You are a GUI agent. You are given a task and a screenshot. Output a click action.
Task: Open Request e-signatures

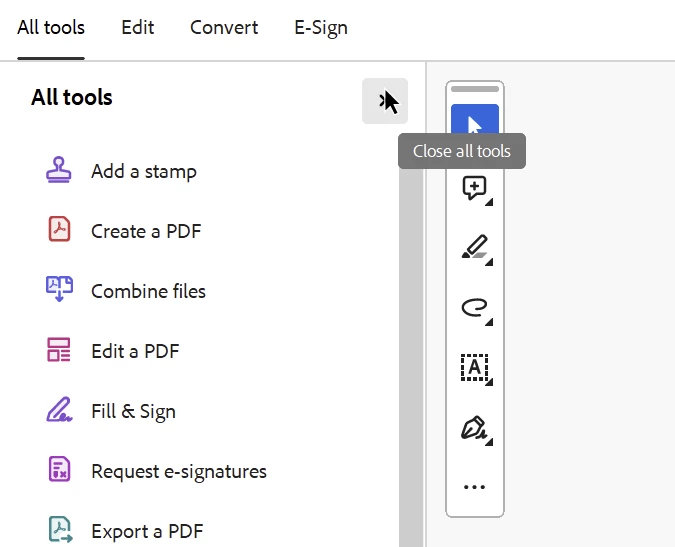click(179, 472)
